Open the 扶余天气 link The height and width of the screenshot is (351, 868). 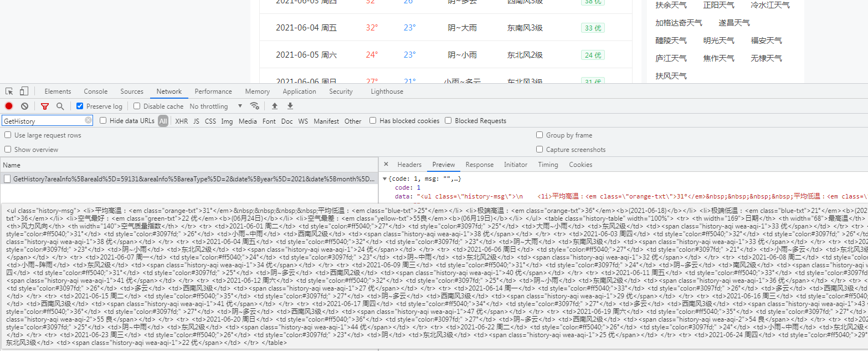coord(671,5)
